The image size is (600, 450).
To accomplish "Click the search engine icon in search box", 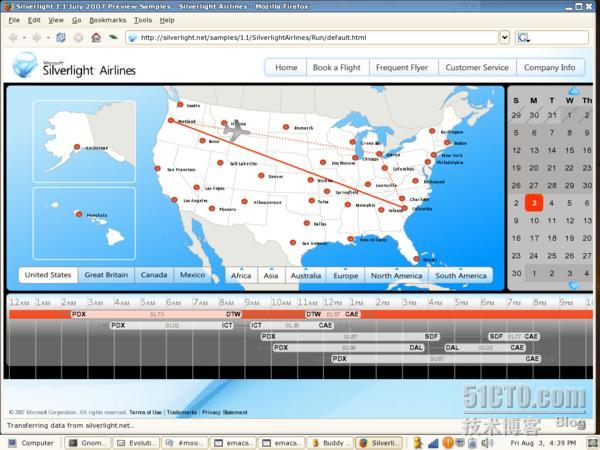I will pyautogui.click(x=523, y=38).
